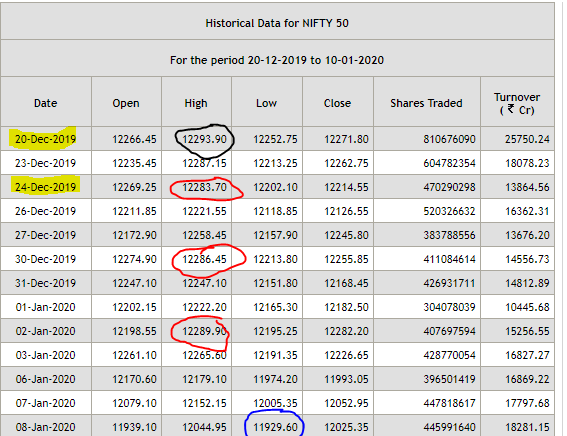567x436 pixels.
Task: Select the open value 12211.85
Action: pyautogui.click(x=134, y=211)
